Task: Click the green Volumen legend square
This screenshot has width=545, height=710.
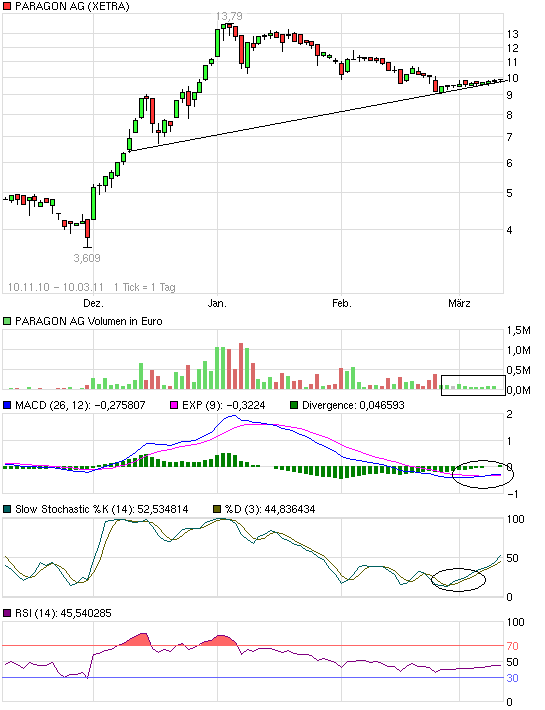Action: point(7,321)
